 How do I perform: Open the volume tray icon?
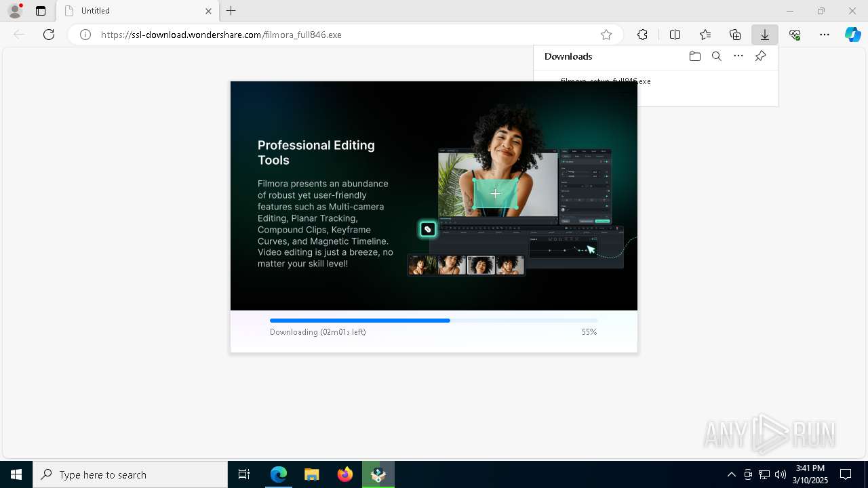tap(781, 474)
